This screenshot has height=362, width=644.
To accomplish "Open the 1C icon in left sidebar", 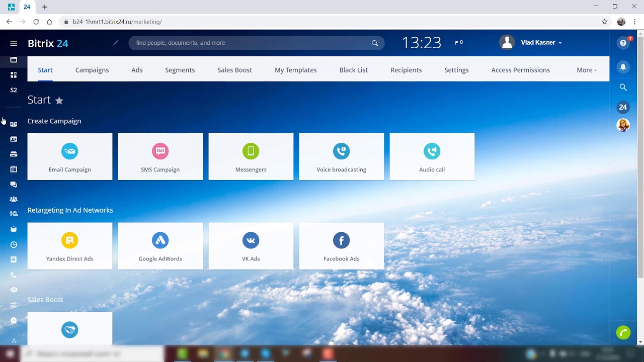I will pyautogui.click(x=14, y=214).
